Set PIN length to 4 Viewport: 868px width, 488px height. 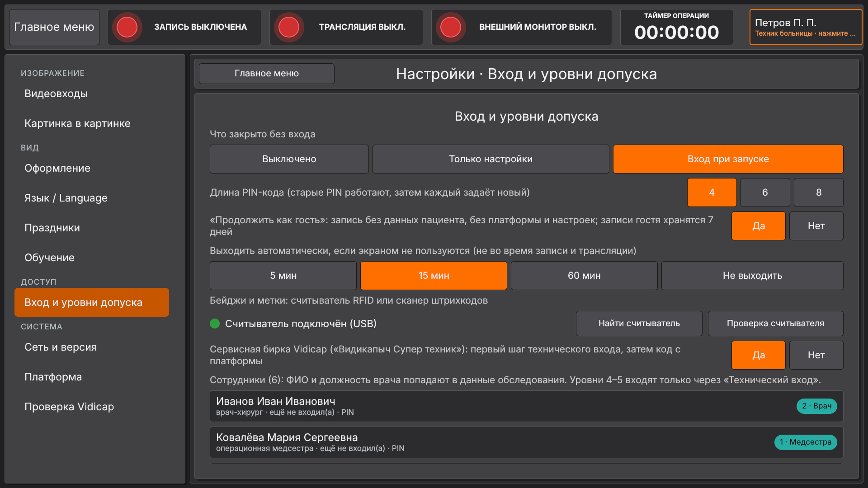coord(712,192)
